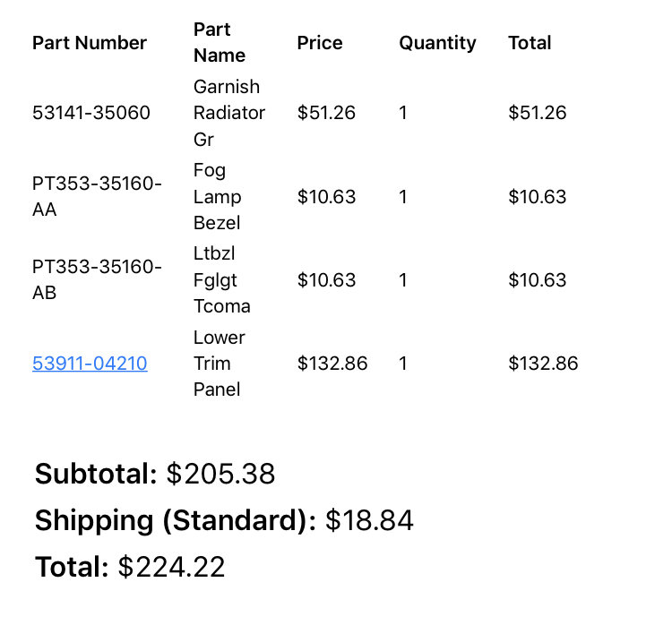This screenshot has height=625, width=672.
Task: Click the $51.26 price cell
Action: pos(326,113)
